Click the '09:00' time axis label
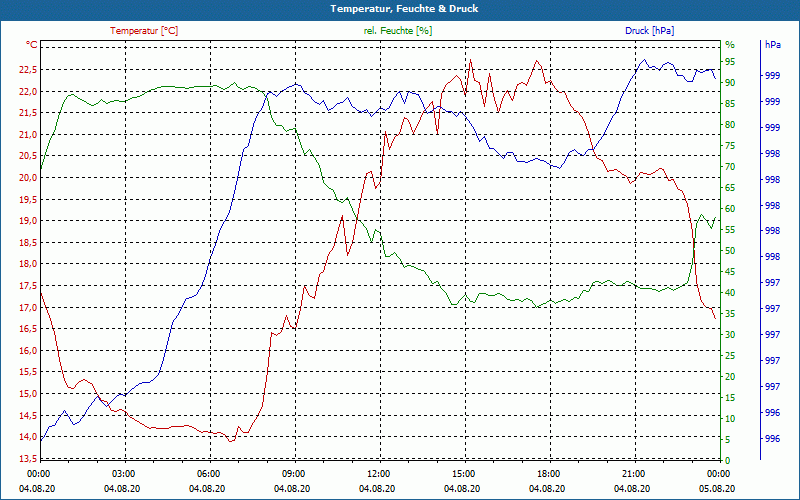The height and width of the screenshot is (500, 800). tap(293, 474)
